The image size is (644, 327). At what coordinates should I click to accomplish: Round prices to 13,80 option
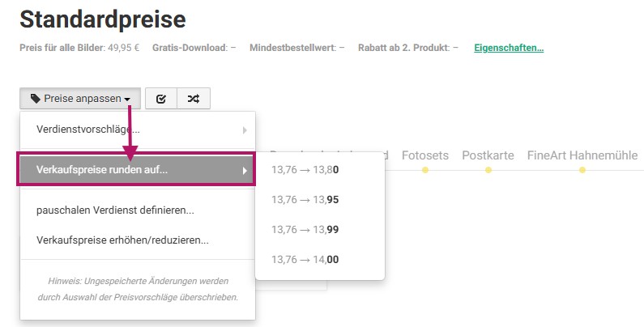click(305, 170)
